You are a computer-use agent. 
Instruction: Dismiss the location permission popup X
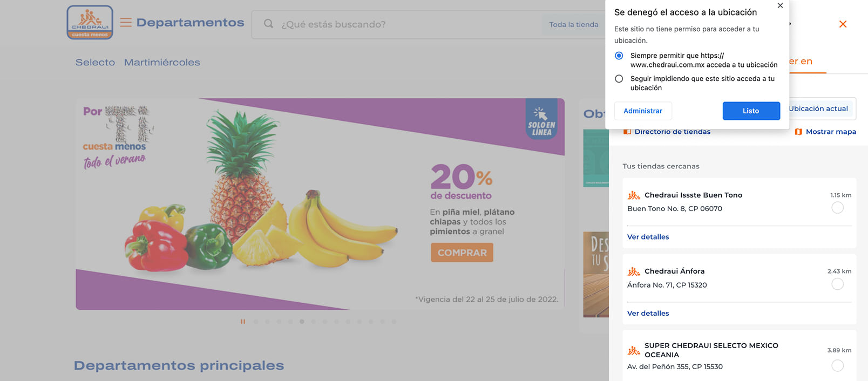click(x=780, y=6)
